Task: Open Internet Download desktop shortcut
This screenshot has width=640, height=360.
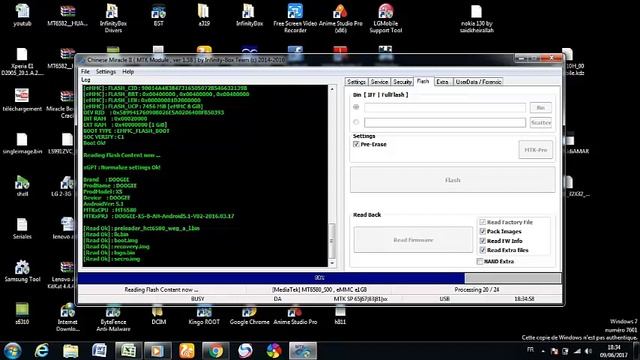Action: tap(67, 318)
